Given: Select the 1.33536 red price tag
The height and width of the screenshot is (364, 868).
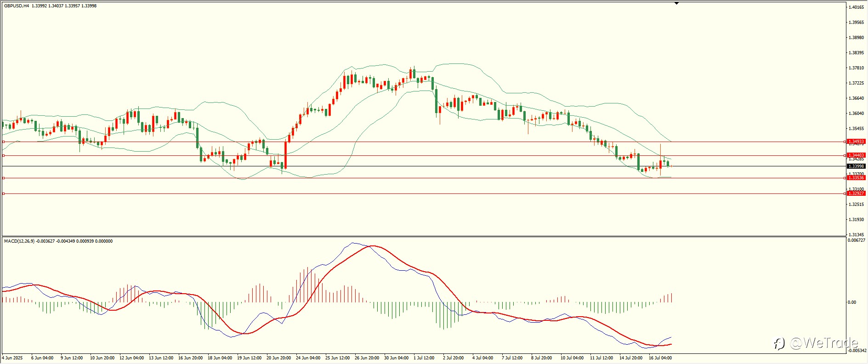Looking at the screenshot, I should (x=857, y=178).
